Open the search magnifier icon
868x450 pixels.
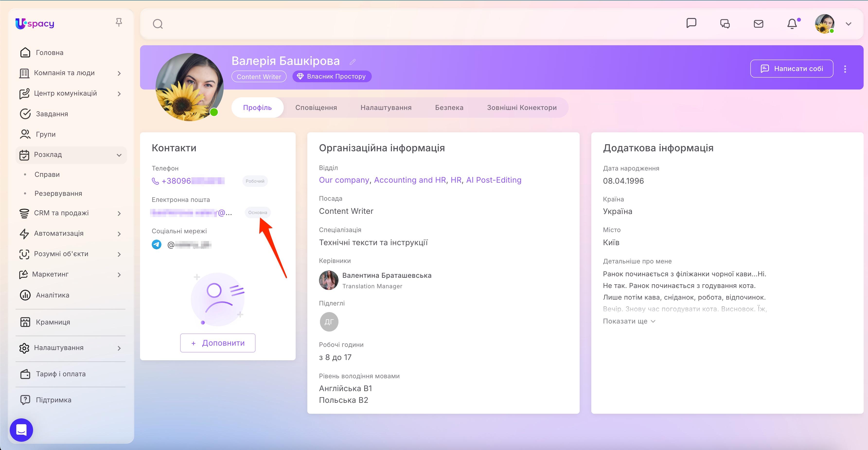click(158, 24)
